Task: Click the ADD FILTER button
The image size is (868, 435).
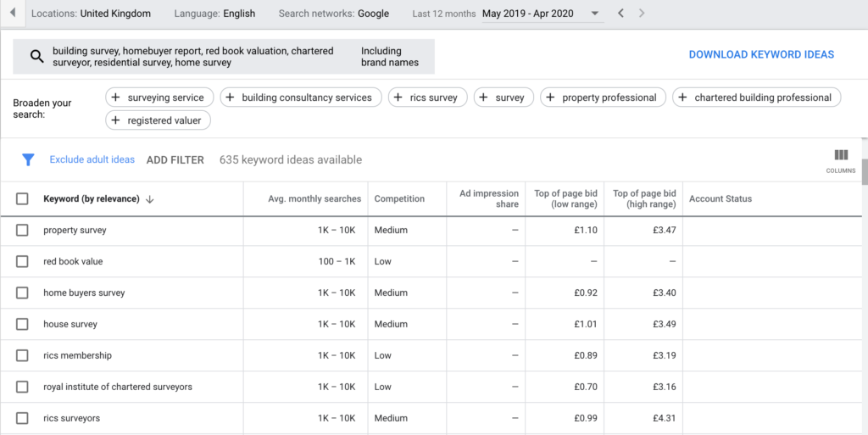Action: (x=175, y=160)
